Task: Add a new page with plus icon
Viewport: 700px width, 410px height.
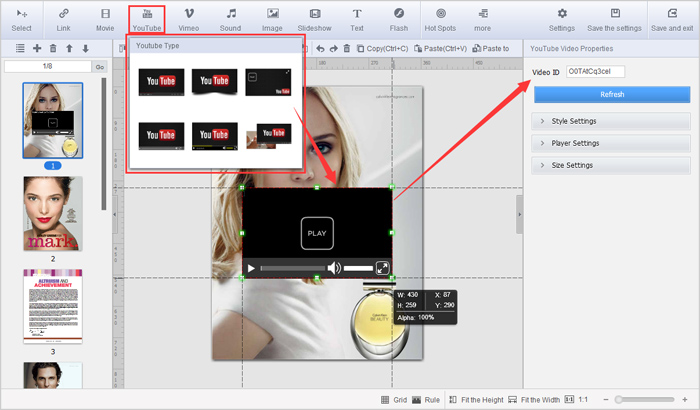Action: 37,48
